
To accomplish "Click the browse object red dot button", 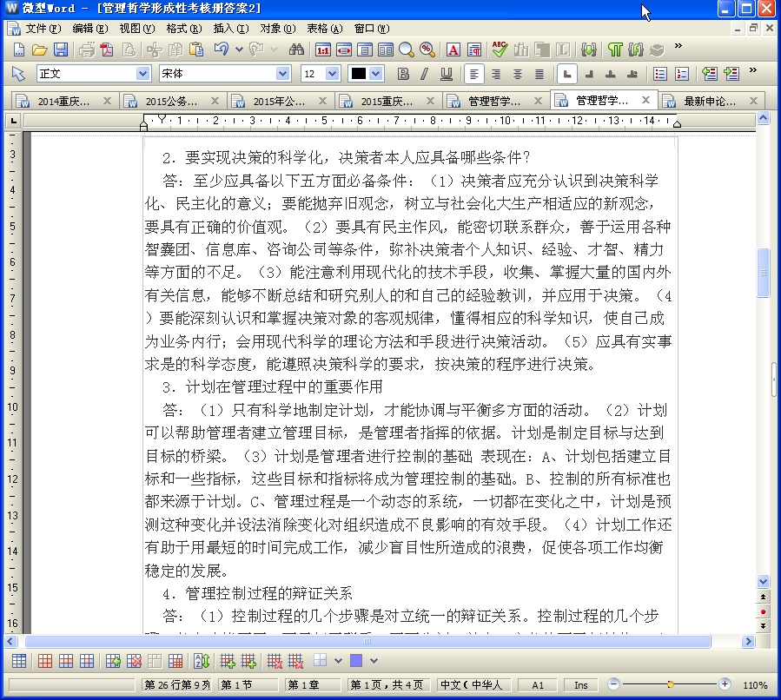I will pyautogui.click(x=763, y=612).
